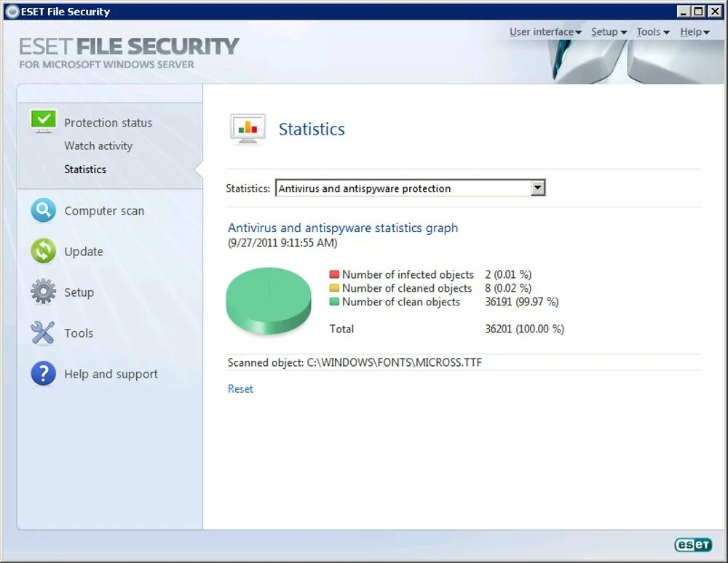
Task: Click the 'Statistics:' field label
Action: coord(248,188)
